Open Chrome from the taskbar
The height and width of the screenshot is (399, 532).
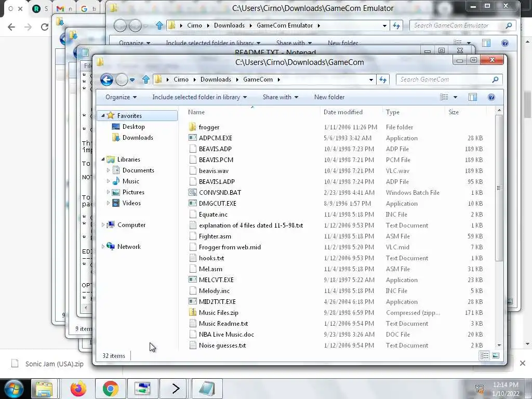pyautogui.click(x=110, y=389)
